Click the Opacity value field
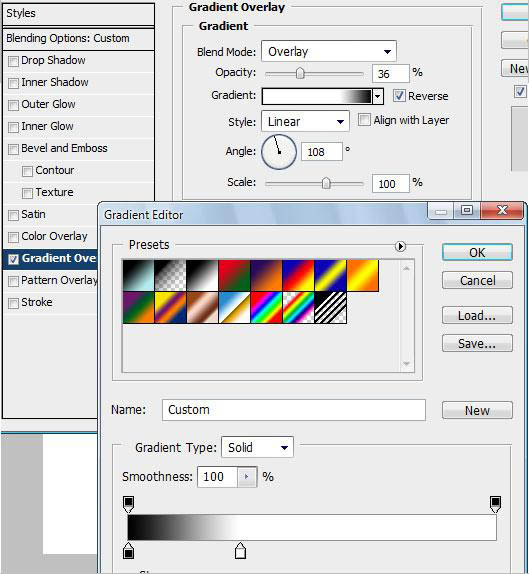This screenshot has width=529, height=574. point(390,74)
